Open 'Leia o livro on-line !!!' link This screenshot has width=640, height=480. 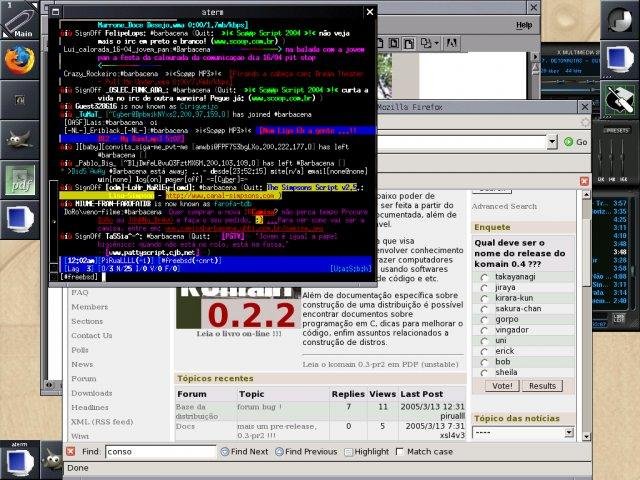[x=239, y=333]
